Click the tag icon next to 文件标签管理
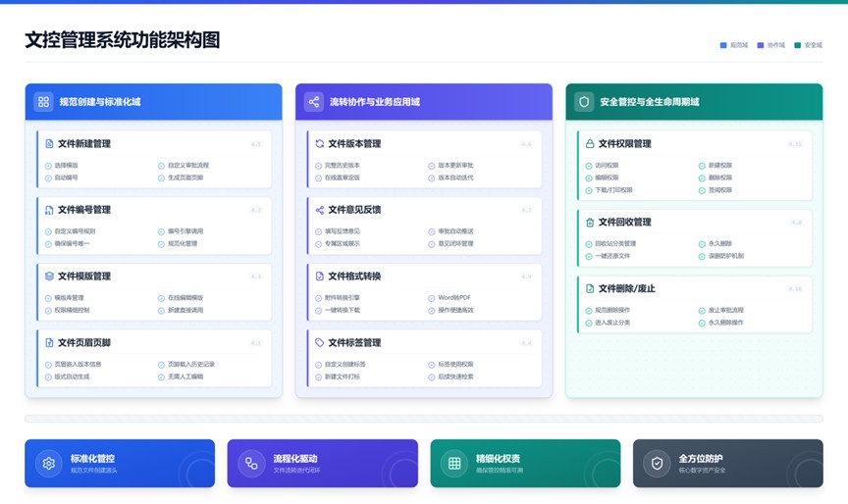The width and height of the screenshot is (848, 504). tap(319, 343)
